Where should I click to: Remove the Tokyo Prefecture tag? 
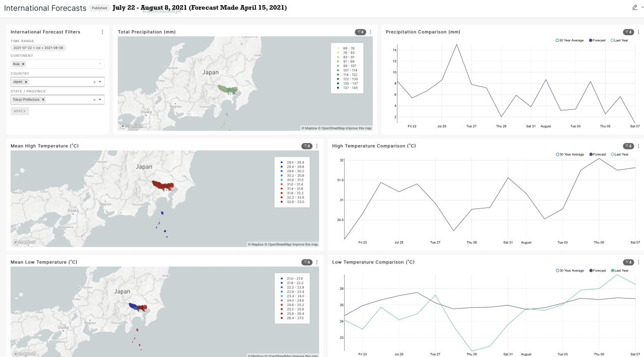click(x=43, y=100)
